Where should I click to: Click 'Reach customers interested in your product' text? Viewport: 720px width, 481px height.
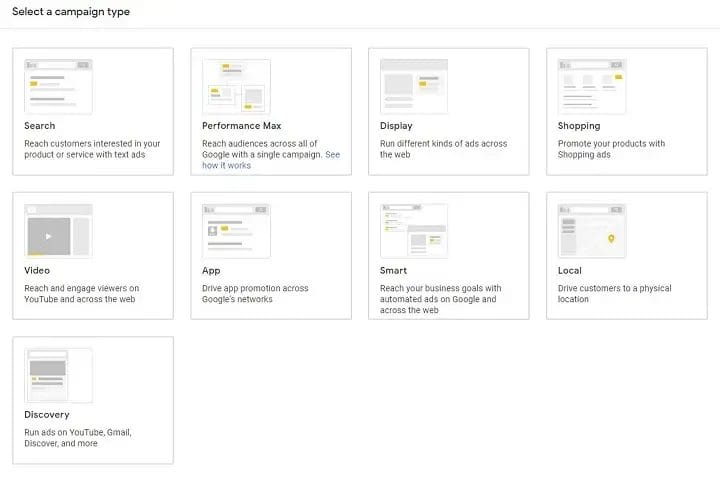(92, 149)
